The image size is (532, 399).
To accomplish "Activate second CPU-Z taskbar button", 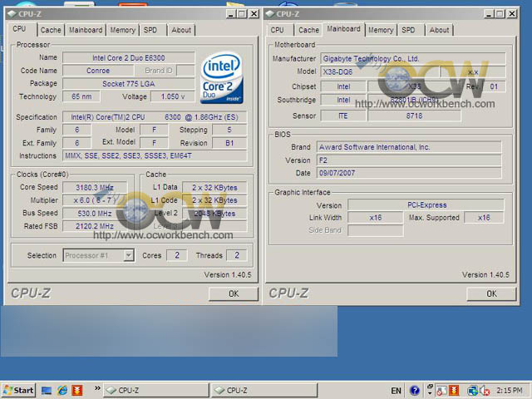I will 264,391.
